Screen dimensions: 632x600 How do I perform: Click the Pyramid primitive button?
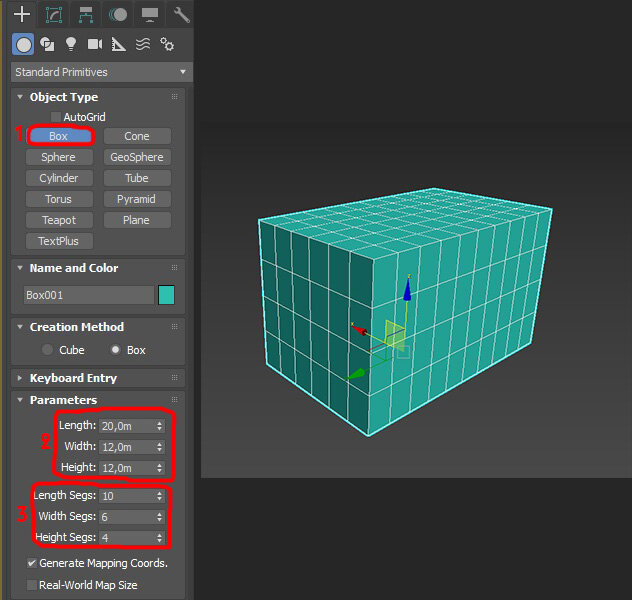(x=137, y=199)
